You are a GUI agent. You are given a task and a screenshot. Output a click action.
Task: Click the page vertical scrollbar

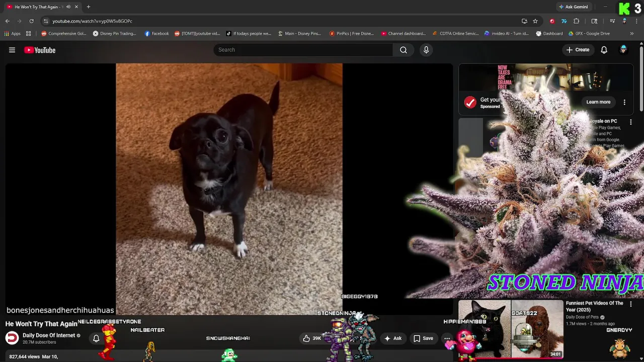pos(641,78)
